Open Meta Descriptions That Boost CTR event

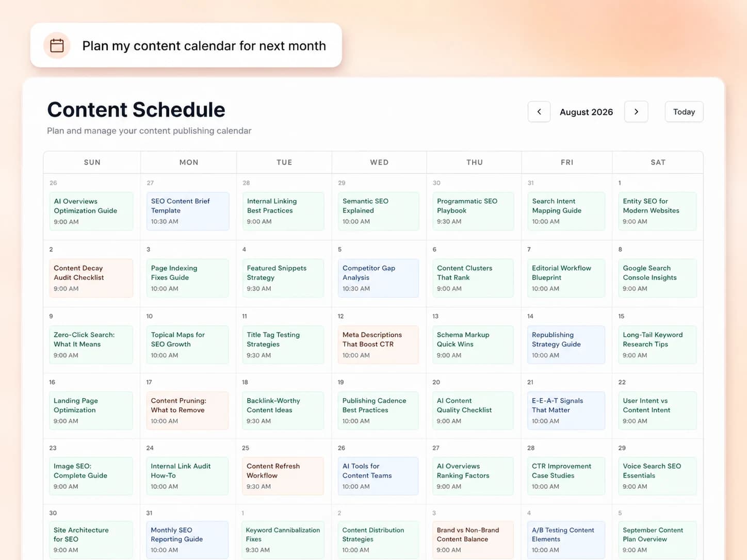(378, 345)
